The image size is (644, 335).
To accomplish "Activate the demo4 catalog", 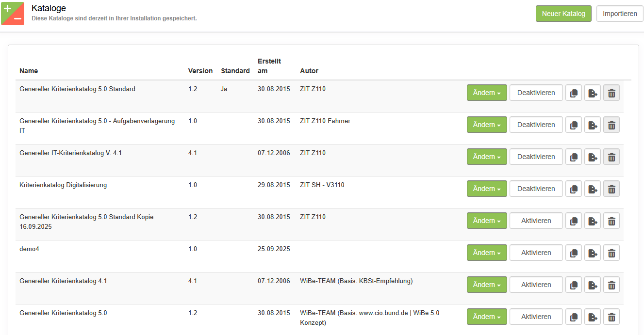I will (x=536, y=253).
